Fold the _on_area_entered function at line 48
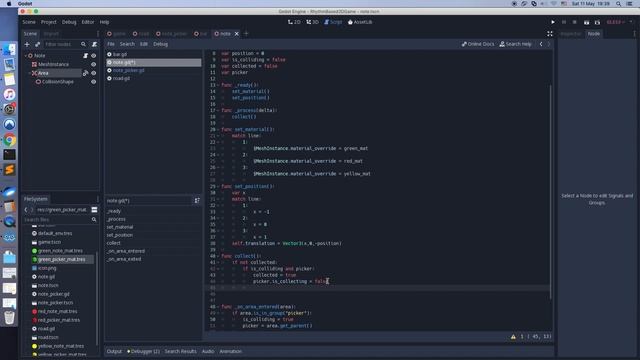The width and height of the screenshot is (640, 360). tap(218, 307)
